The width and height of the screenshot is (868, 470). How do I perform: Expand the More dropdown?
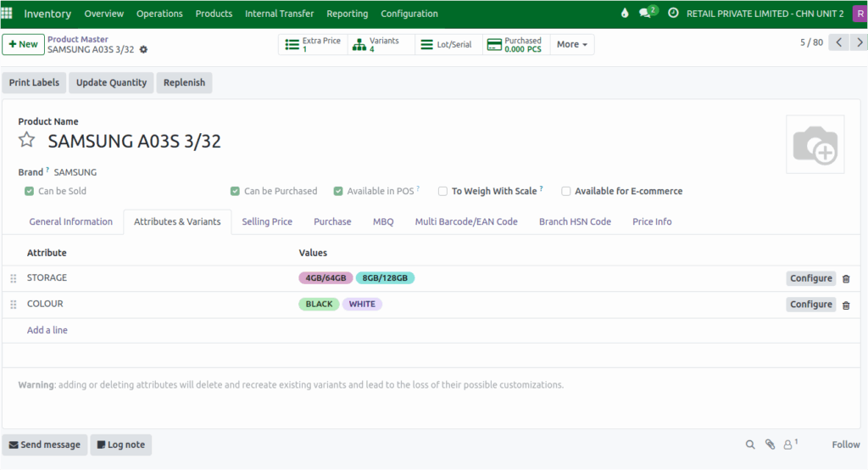point(572,44)
